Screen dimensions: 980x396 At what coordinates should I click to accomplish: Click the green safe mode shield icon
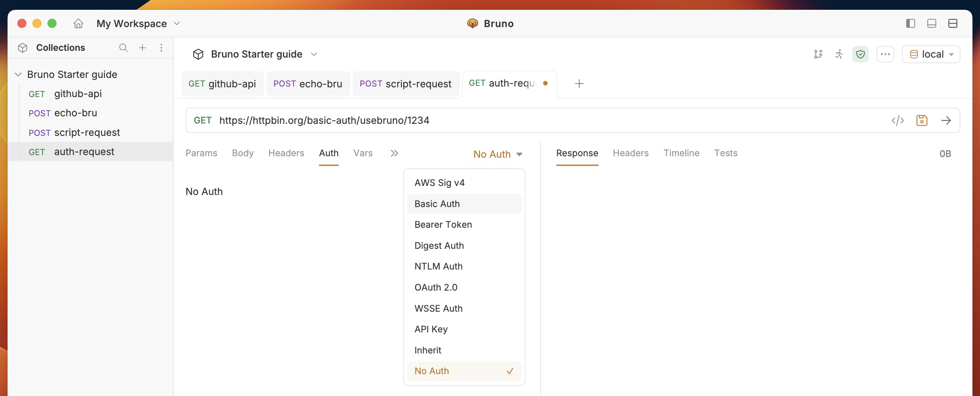[x=861, y=54]
